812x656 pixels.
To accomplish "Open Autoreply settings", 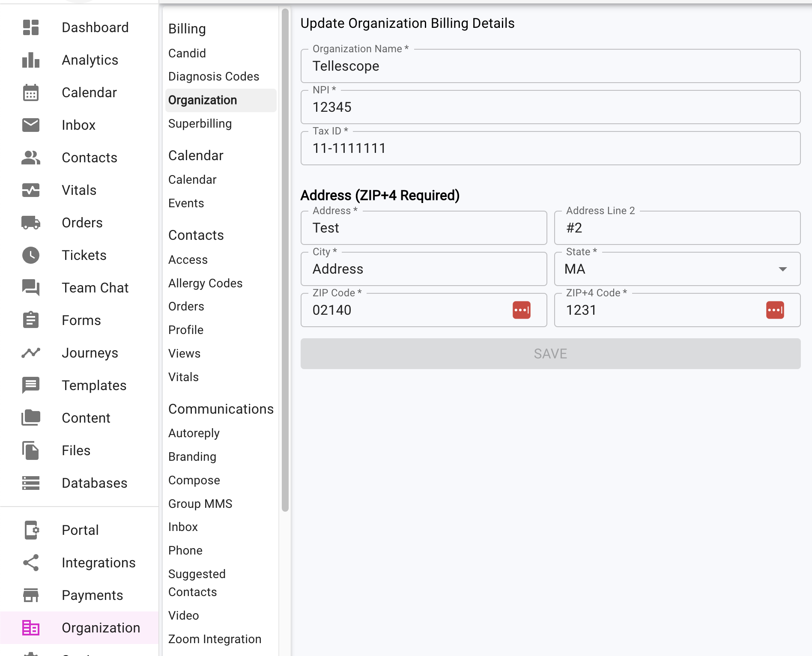I will pos(194,433).
